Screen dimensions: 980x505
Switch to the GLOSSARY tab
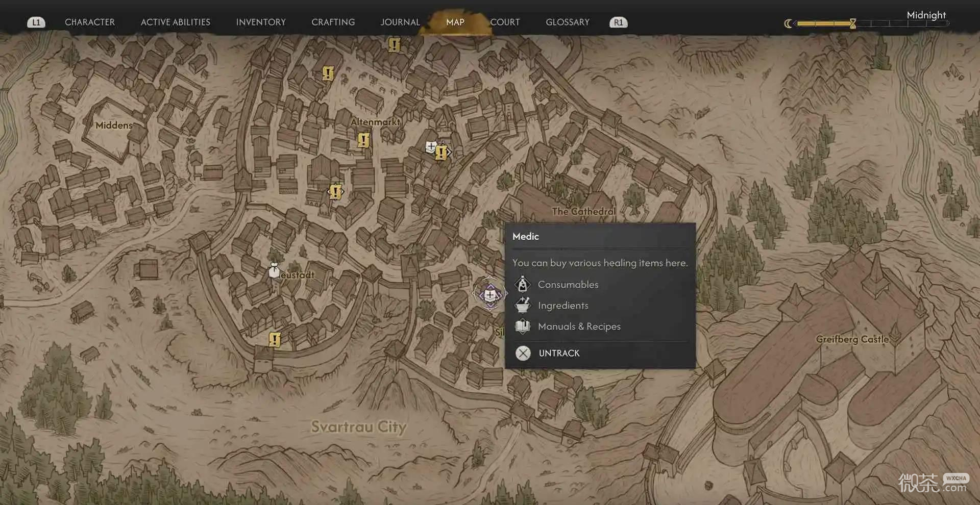(568, 22)
